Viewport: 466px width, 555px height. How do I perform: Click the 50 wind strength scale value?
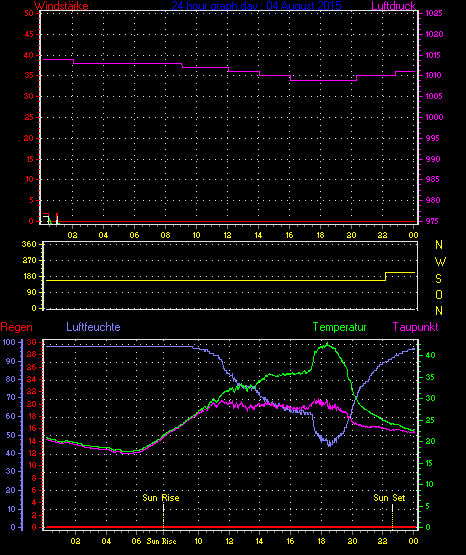pyautogui.click(x=29, y=13)
